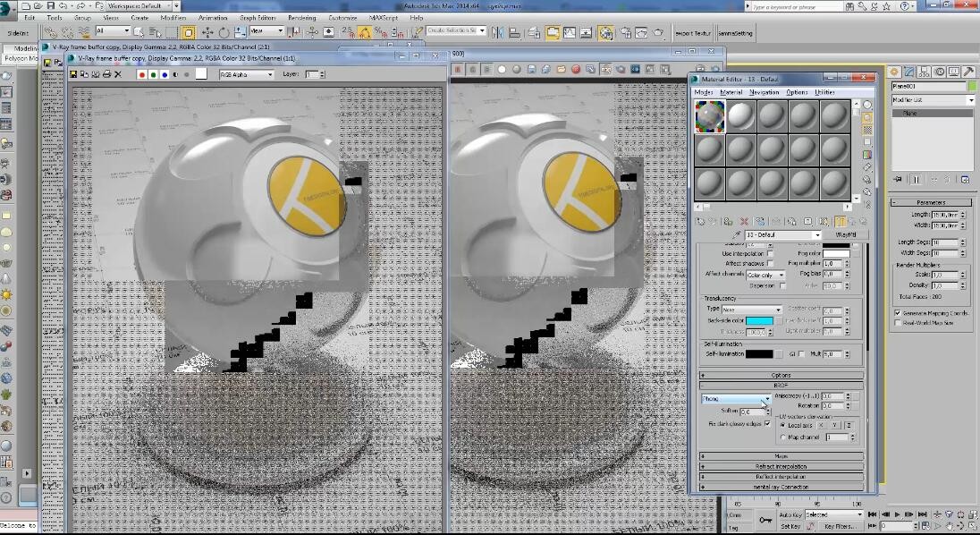Open the Translucency Type dropdown

click(752, 310)
